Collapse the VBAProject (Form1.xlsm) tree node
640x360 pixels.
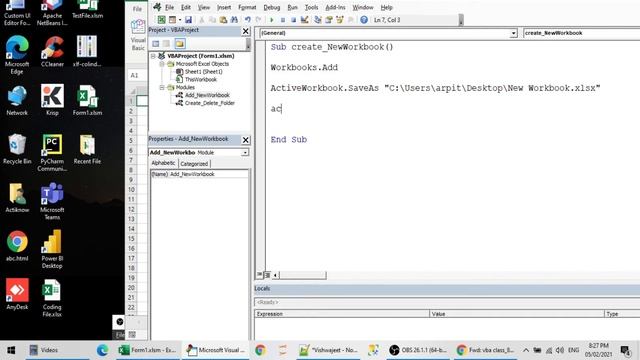pos(153,56)
